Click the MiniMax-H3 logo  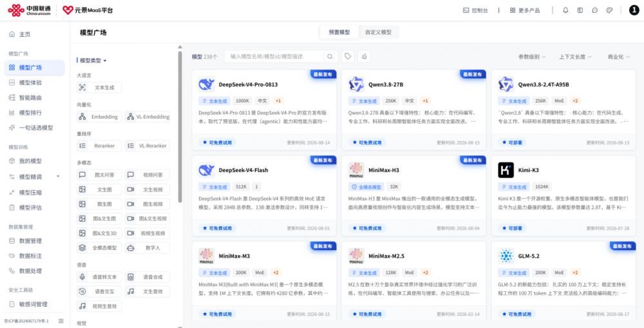[x=356, y=169]
